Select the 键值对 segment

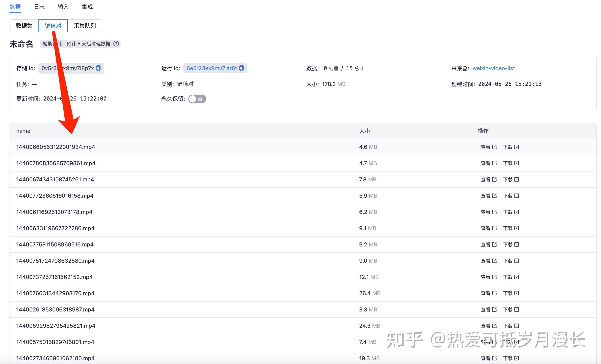point(53,26)
